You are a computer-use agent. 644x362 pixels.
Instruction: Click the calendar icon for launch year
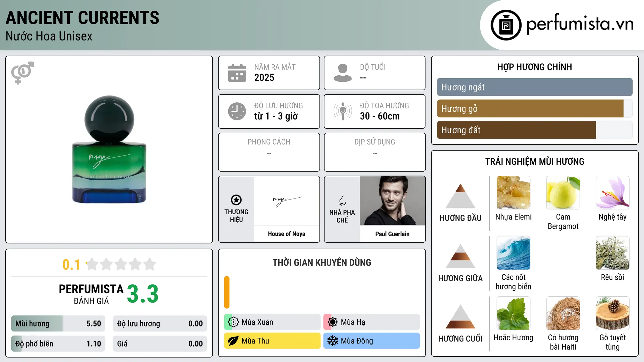(237, 73)
